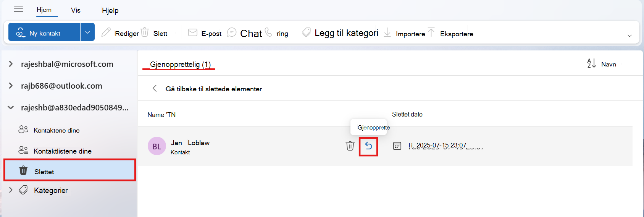Click the Kontakt label under Jan Loblaw

coord(180,152)
